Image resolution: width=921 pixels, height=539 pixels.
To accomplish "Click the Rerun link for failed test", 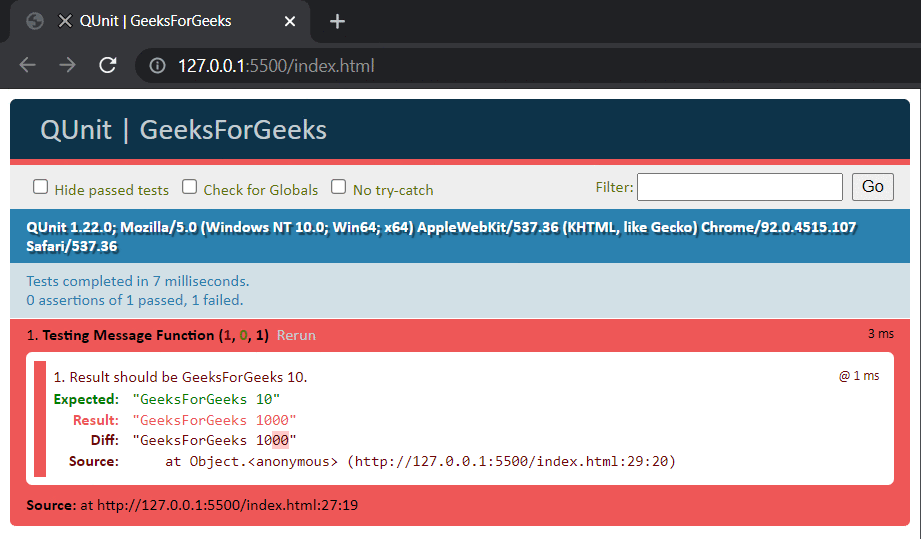I will pos(296,336).
